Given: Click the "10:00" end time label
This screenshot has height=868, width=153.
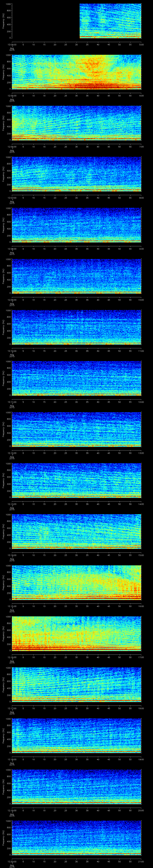Looking at the screenshot, I should click(141, 300).
